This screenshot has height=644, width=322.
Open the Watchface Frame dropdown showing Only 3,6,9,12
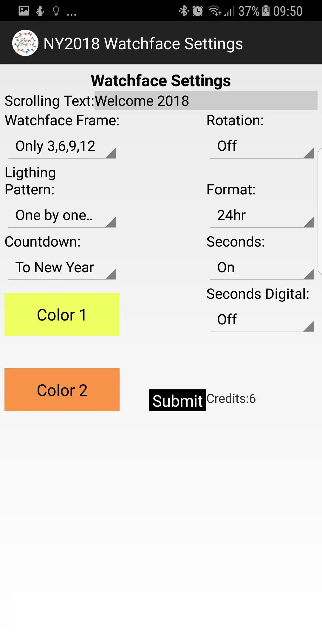pos(62,146)
